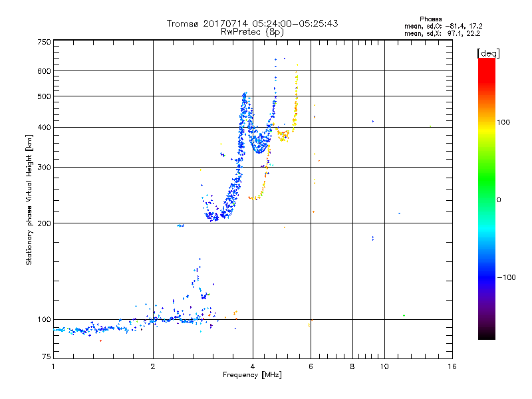
Task: Click the y-axis tick label '600'
Action: pyautogui.click(x=44, y=71)
